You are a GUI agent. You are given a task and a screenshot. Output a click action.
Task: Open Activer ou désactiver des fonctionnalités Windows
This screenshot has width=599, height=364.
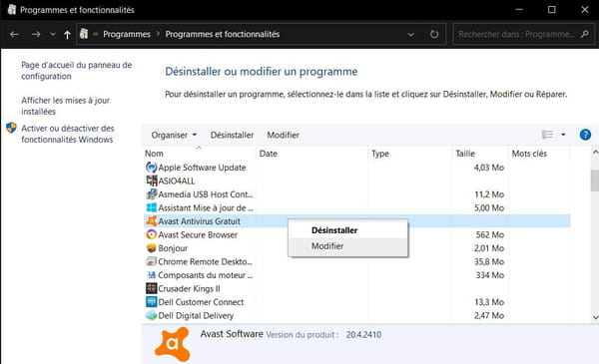[x=68, y=134]
